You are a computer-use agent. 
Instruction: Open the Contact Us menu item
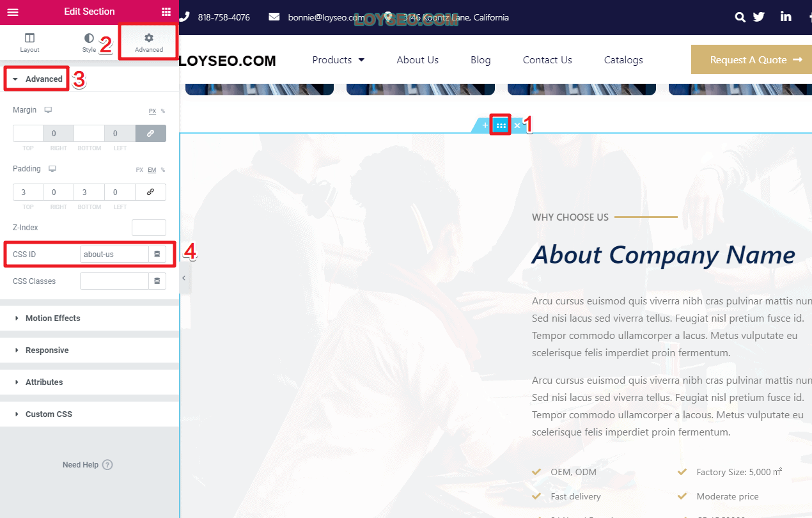[x=547, y=59]
